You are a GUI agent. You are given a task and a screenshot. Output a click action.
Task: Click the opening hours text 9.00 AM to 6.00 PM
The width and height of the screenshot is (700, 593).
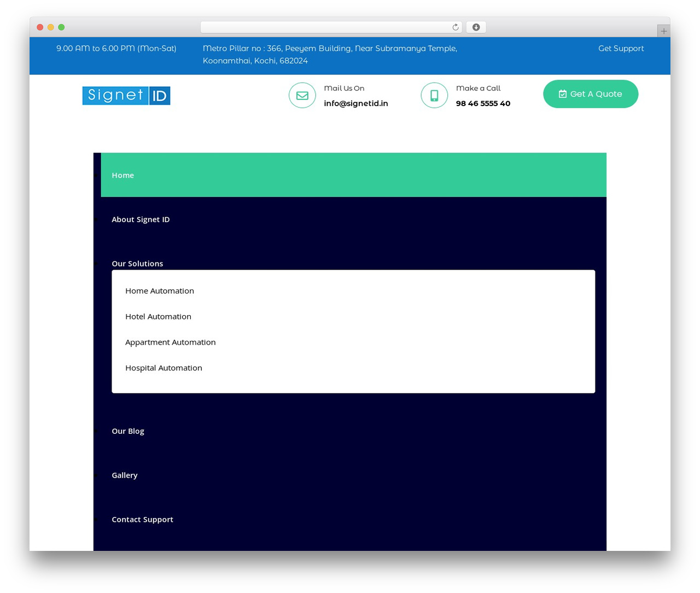pos(116,48)
